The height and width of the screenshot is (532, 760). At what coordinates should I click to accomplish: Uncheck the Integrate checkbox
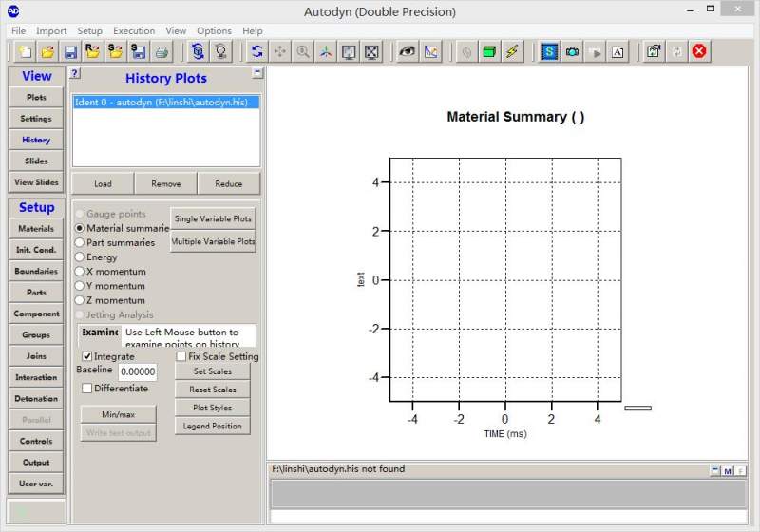point(86,356)
